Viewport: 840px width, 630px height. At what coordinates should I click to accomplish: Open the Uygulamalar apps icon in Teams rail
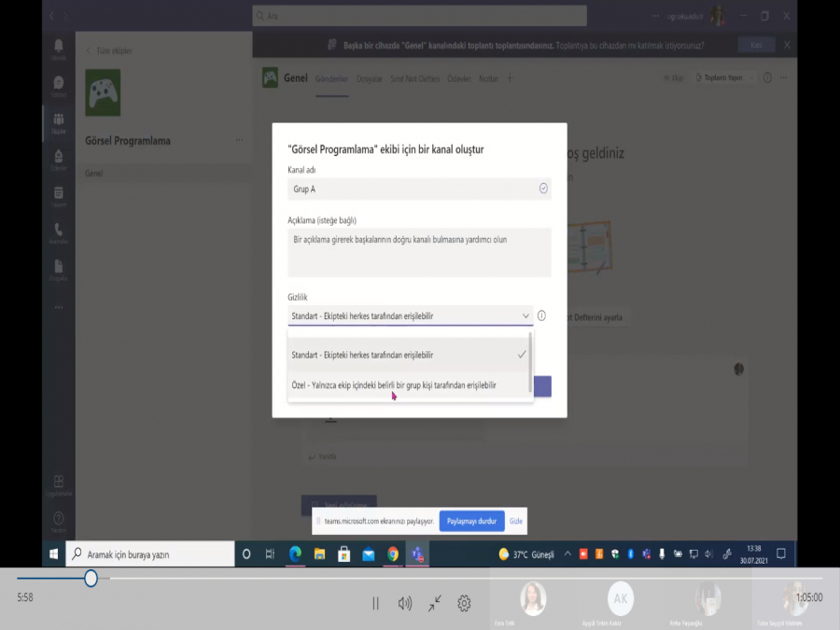(x=59, y=484)
